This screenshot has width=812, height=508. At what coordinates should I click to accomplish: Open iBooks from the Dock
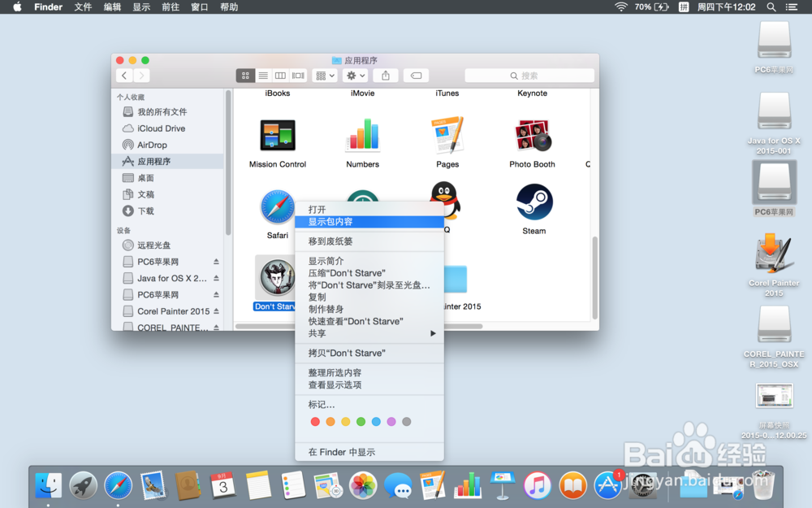(x=572, y=485)
